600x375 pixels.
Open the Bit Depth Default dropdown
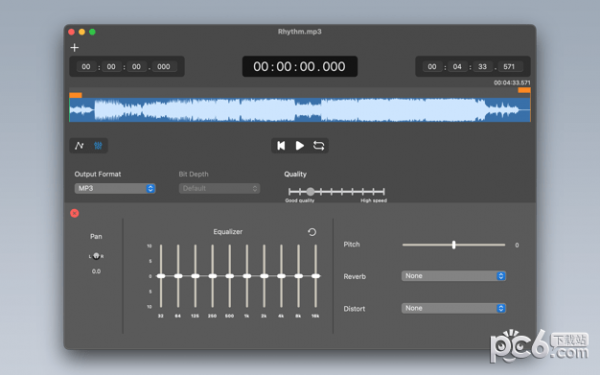coord(219,188)
